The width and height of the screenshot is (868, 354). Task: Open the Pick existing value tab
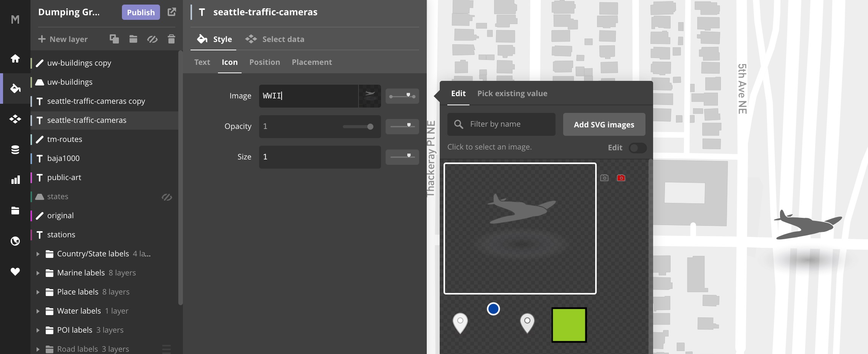(x=512, y=93)
